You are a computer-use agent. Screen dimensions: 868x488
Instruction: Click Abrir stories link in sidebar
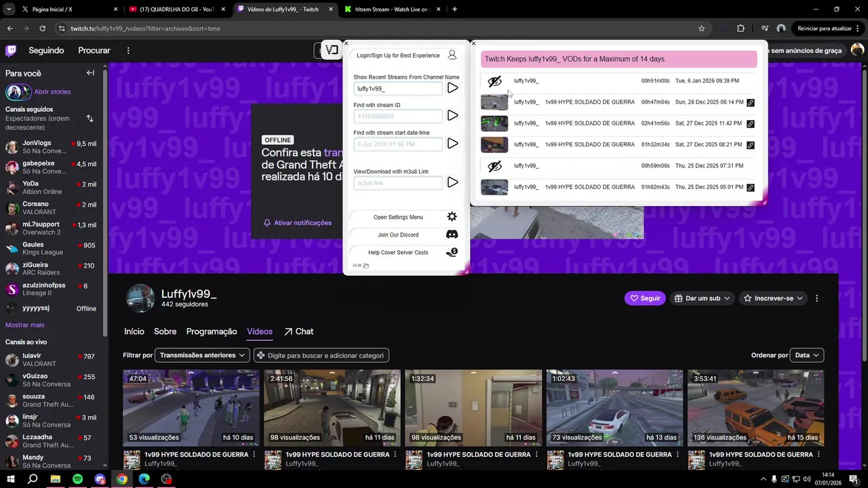pyautogui.click(x=52, y=91)
